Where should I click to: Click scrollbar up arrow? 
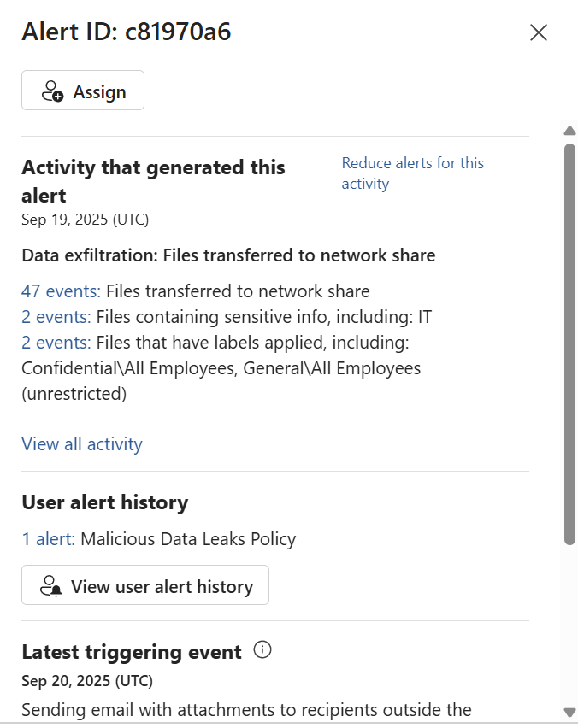[x=569, y=131]
